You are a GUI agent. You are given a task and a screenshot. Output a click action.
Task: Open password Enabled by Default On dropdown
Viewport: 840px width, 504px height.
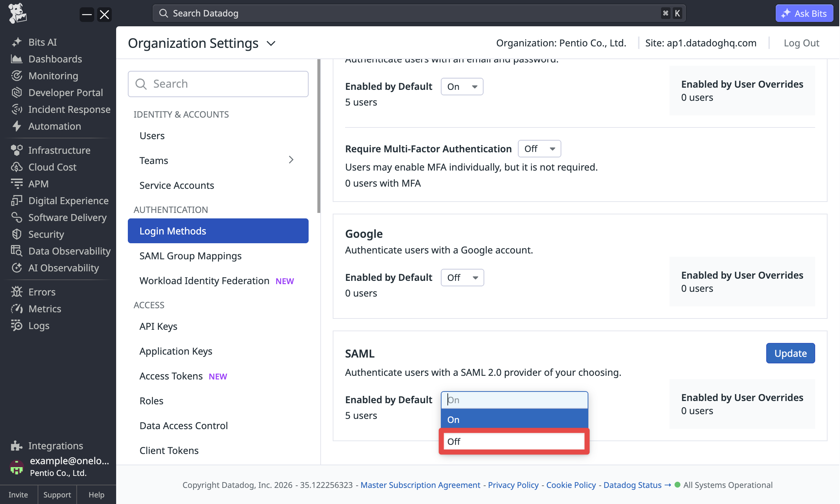coord(462,87)
